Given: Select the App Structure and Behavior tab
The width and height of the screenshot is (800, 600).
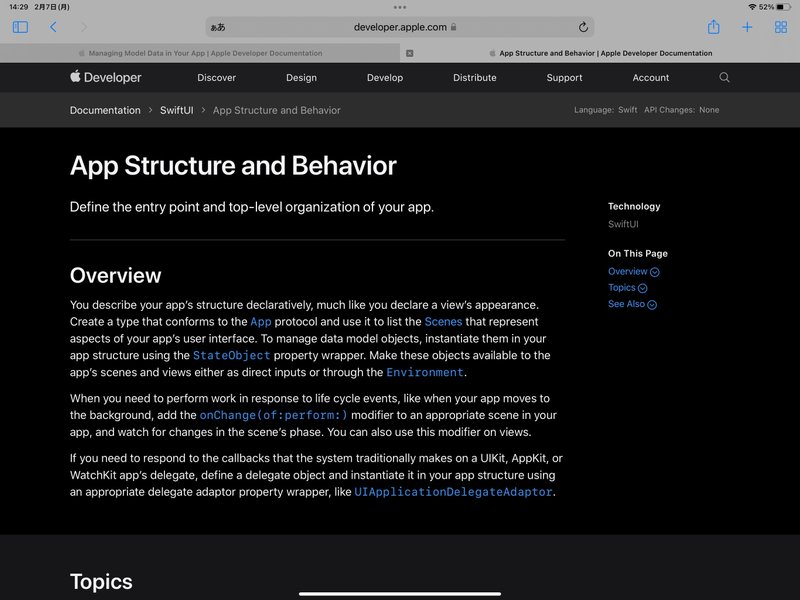Looking at the screenshot, I should (x=600, y=53).
